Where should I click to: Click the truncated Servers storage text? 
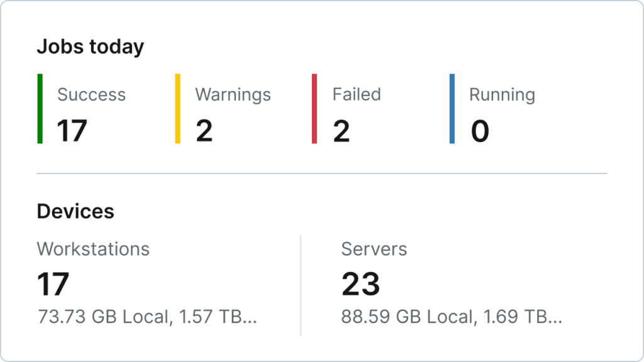tap(453, 317)
